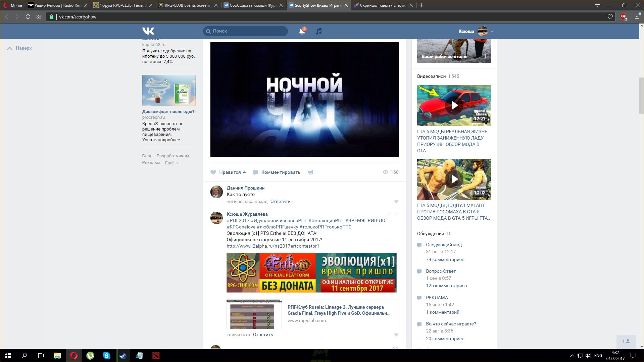Open Windows Start menu

8,356
